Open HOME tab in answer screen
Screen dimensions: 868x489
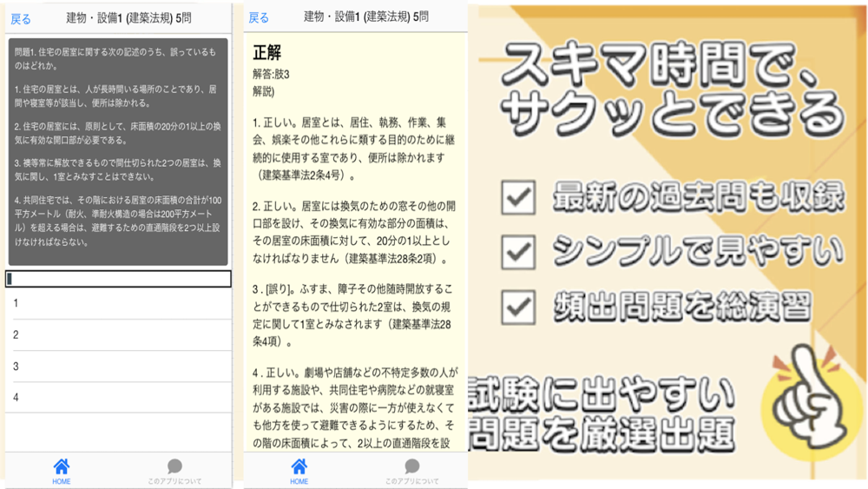299,472
